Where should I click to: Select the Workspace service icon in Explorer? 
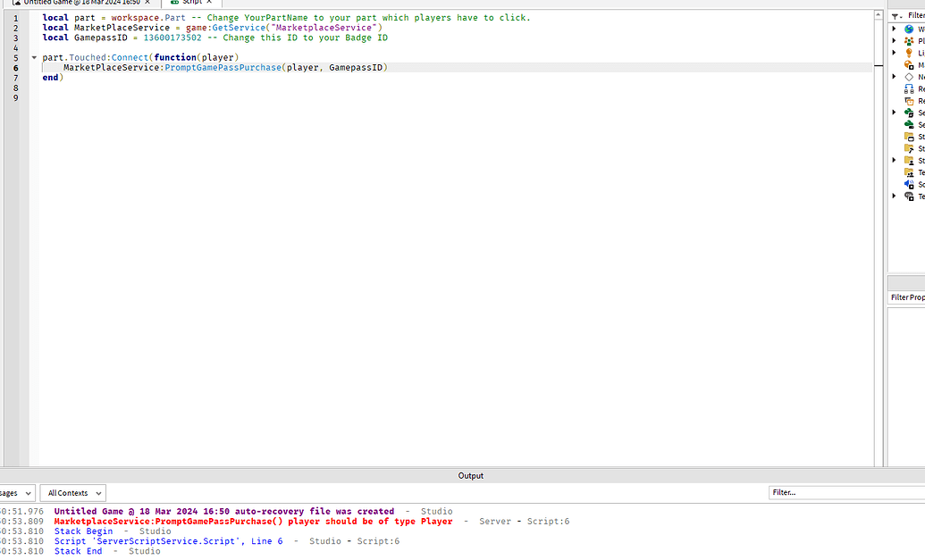[x=908, y=29]
